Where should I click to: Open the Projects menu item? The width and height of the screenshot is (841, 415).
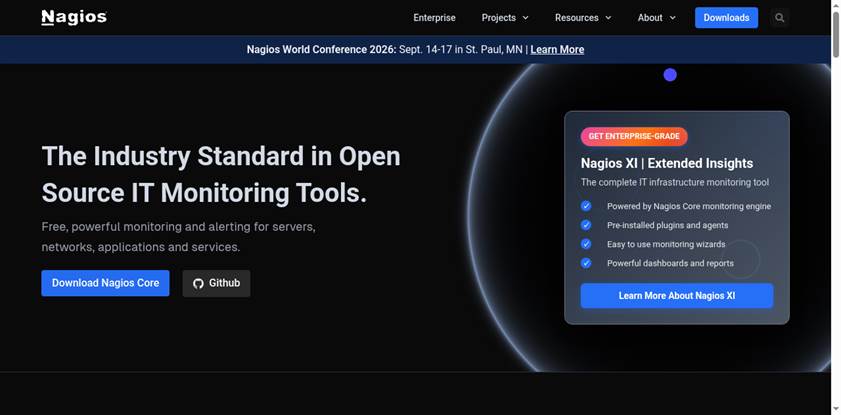(499, 18)
